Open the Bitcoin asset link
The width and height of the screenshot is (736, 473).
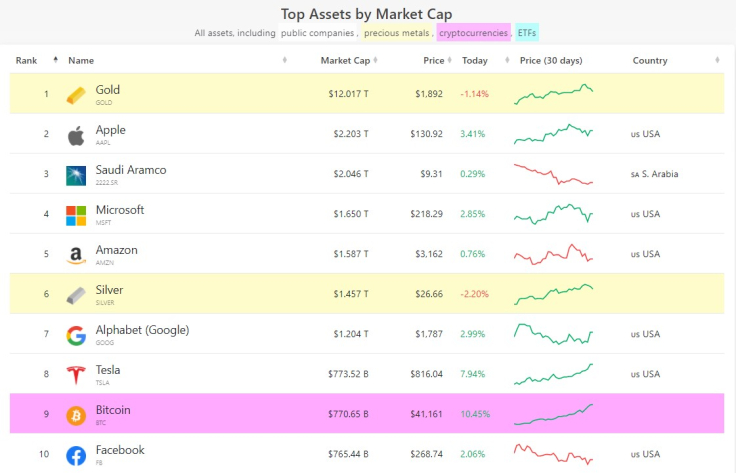click(x=113, y=410)
